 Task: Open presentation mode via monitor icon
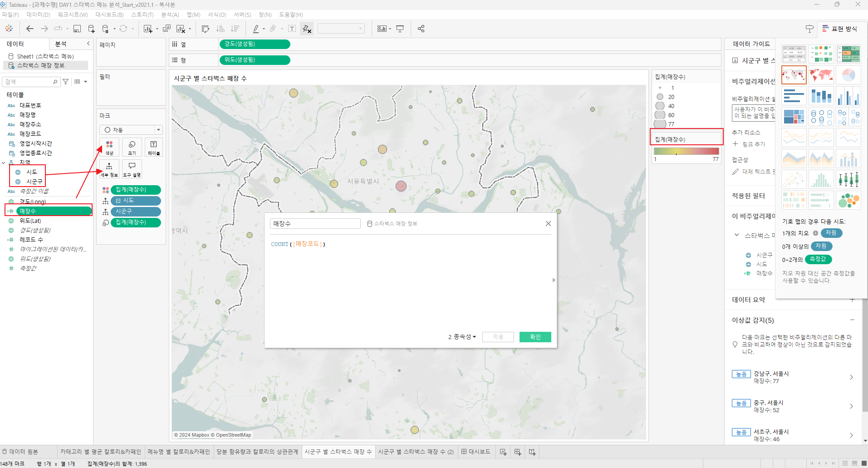click(400, 29)
